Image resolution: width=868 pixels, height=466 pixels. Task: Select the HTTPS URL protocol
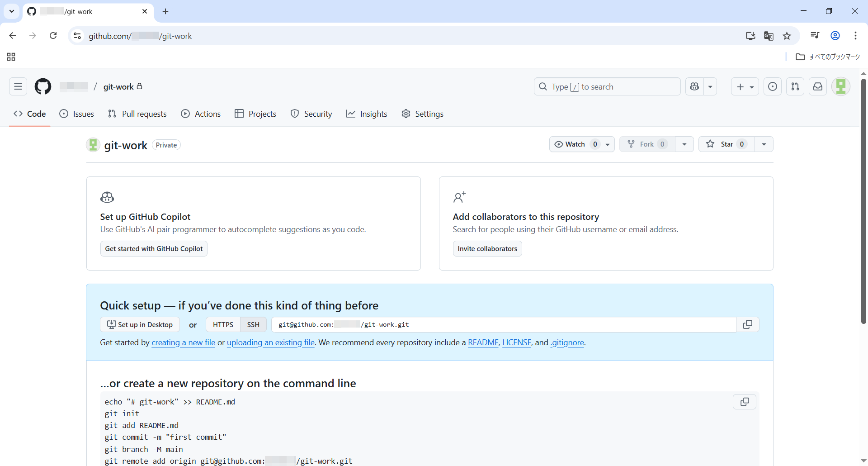pos(223,324)
